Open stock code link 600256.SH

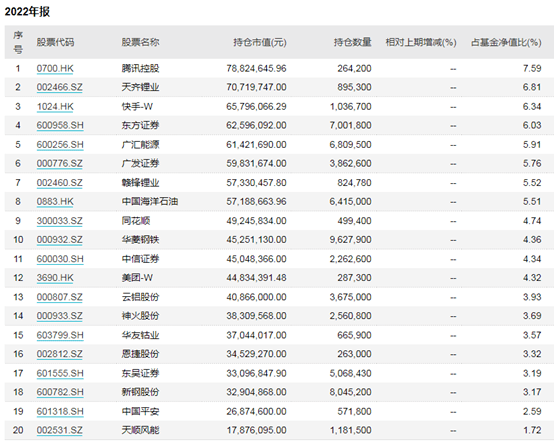click(x=60, y=145)
